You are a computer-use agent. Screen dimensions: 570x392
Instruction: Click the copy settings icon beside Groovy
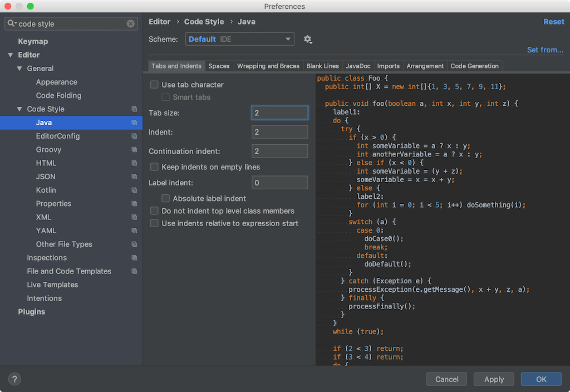134,149
